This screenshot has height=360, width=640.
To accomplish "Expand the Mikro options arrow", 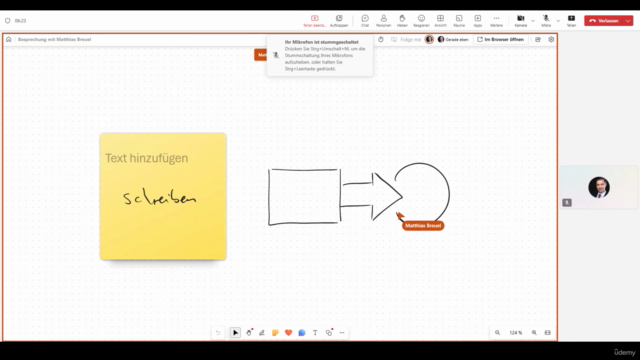I will 558,21.
